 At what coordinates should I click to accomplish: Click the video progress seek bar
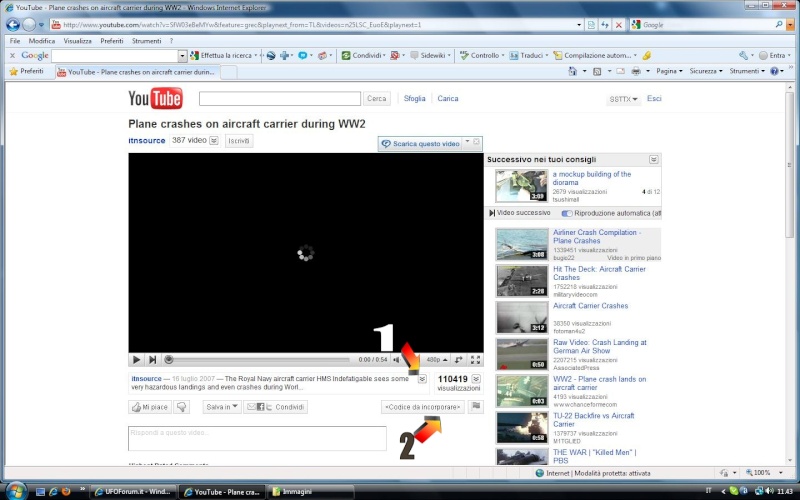[257, 360]
